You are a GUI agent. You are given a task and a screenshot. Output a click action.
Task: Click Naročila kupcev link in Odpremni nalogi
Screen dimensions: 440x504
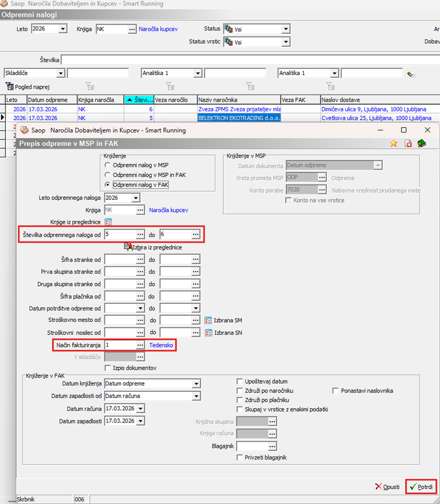click(158, 29)
